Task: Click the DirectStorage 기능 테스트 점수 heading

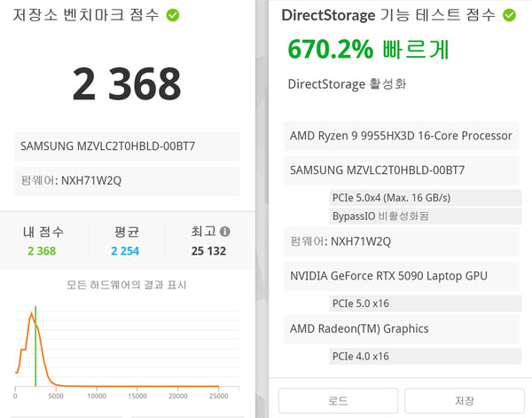Action: coord(388,15)
